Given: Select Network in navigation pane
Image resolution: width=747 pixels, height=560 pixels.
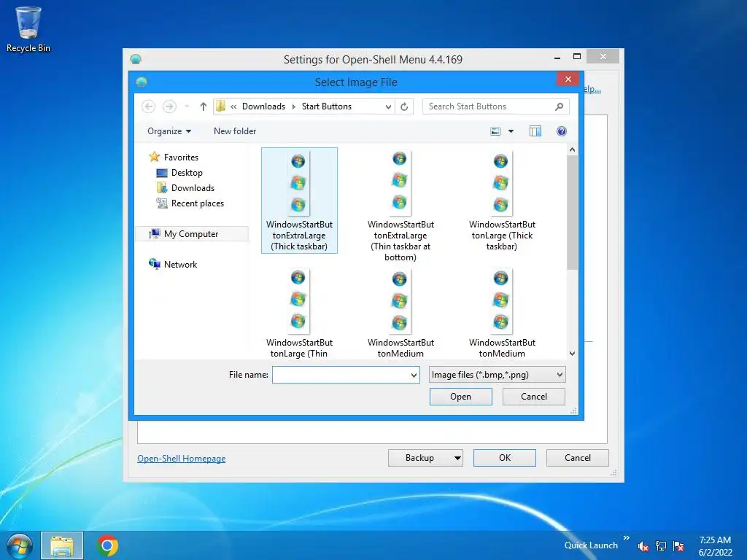Looking at the screenshot, I should coord(181,264).
